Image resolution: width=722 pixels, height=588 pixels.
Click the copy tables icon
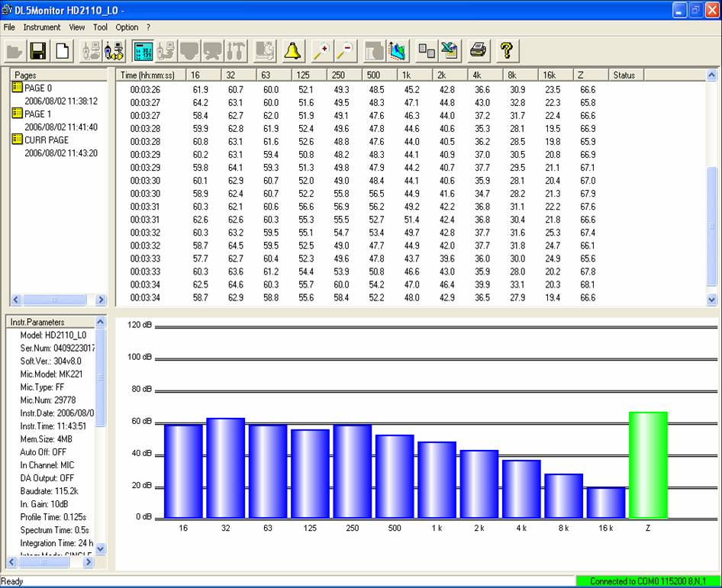pyautogui.click(x=426, y=50)
